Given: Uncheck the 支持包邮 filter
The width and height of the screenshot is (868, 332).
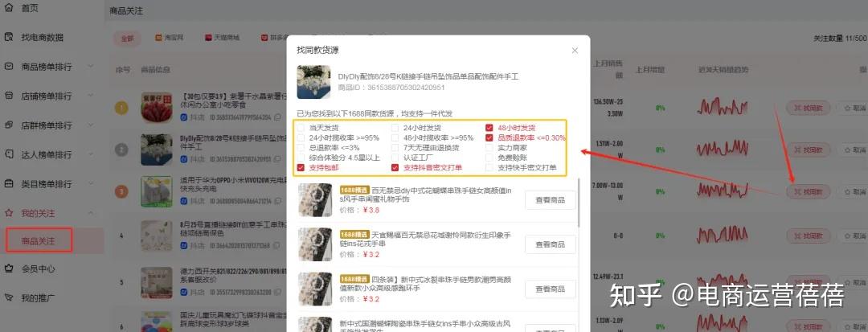Looking at the screenshot, I should [301, 168].
